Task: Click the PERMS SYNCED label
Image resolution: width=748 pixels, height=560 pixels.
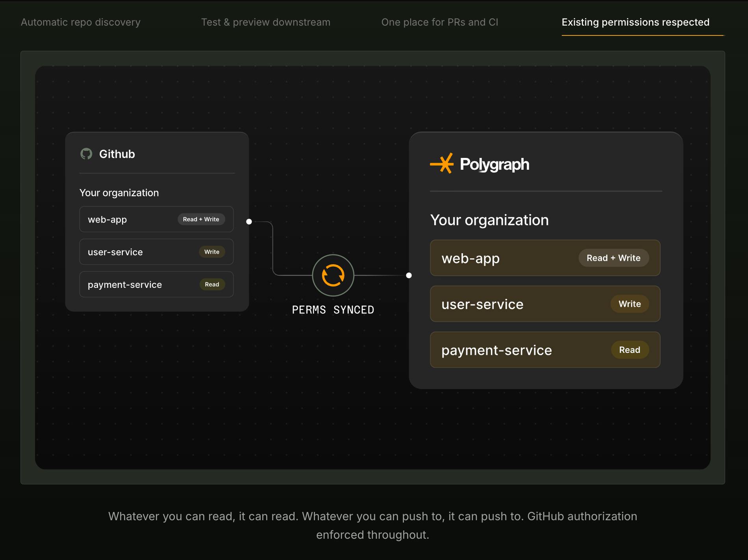Action: coord(333,310)
